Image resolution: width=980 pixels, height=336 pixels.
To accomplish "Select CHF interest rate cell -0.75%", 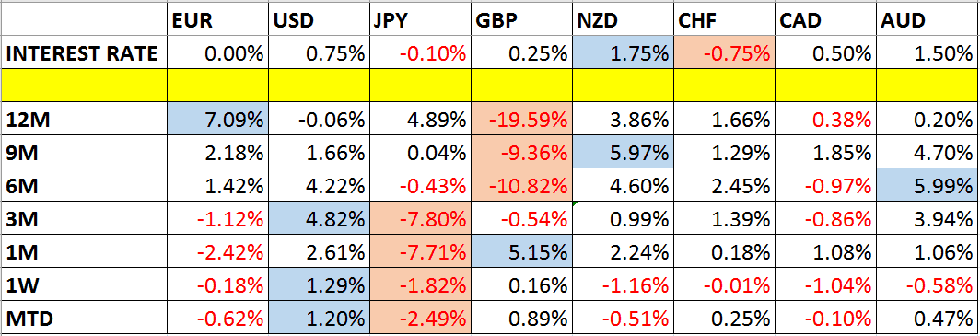I will 724,52.
